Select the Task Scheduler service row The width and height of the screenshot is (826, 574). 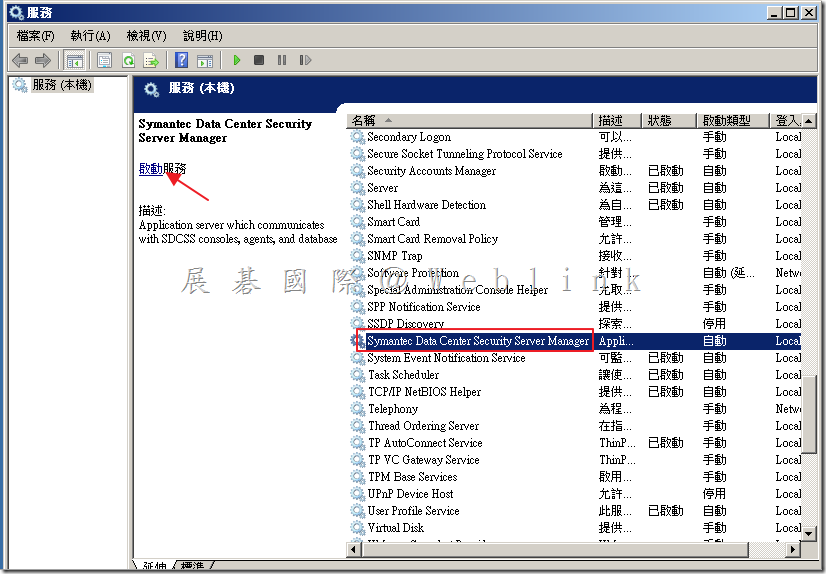[x=403, y=375]
